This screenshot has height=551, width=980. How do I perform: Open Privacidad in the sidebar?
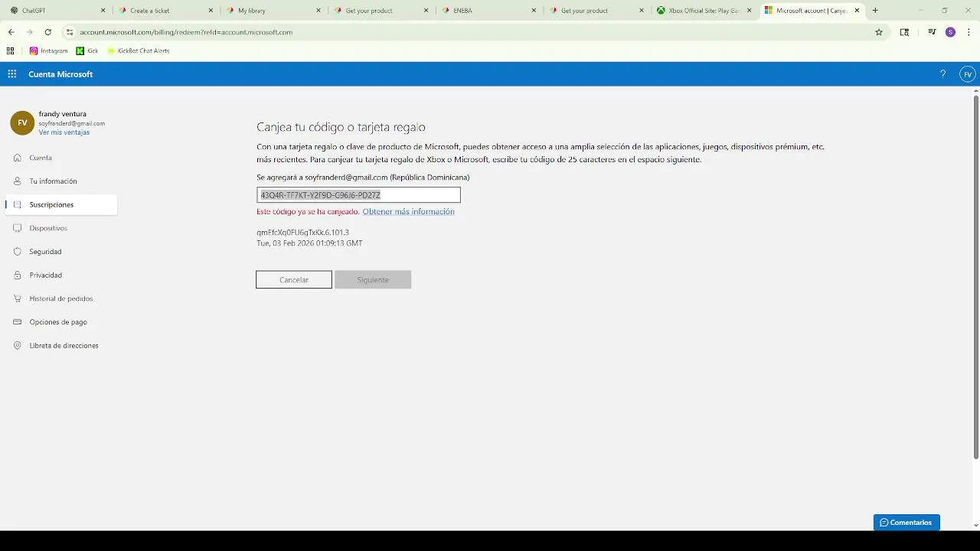click(61, 275)
